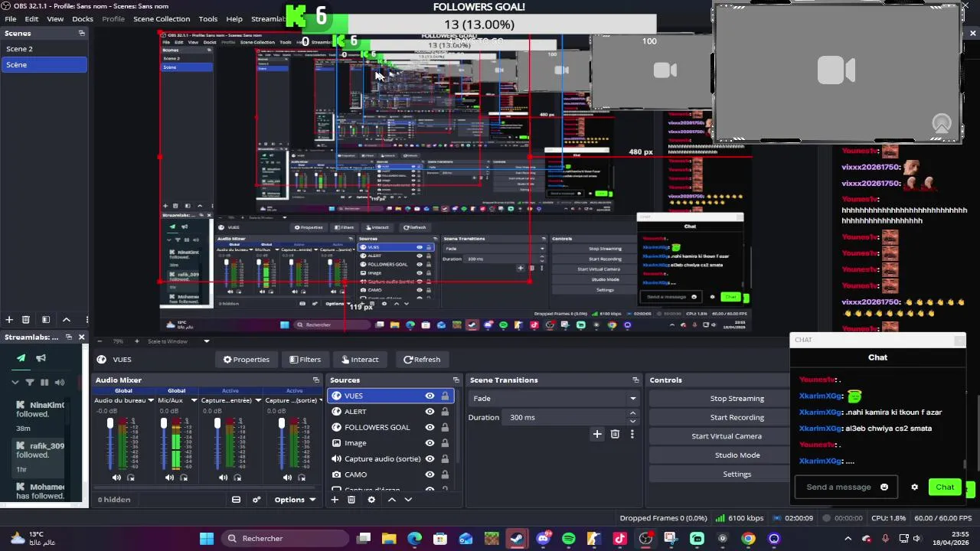Image resolution: width=980 pixels, height=551 pixels.
Task: Open source properties gear under Sources list
Action: pos(371,500)
